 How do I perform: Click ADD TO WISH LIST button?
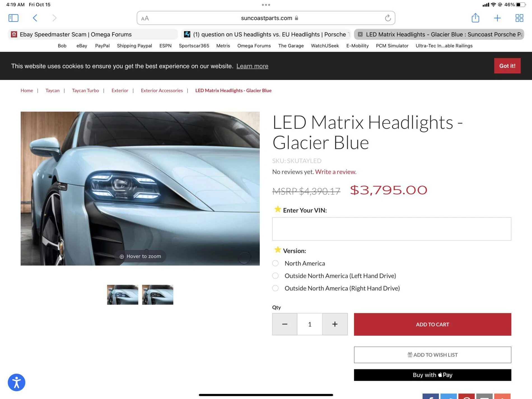pyautogui.click(x=433, y=355)
